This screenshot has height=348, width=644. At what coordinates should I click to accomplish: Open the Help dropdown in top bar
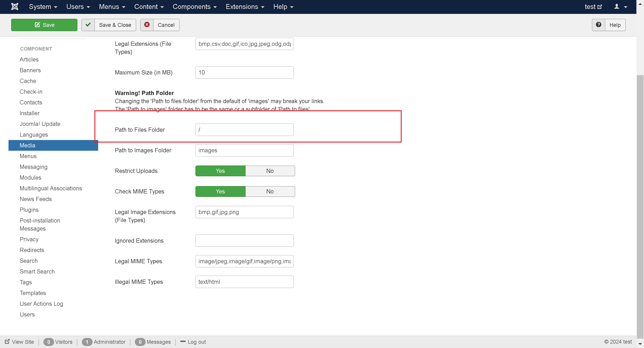point(283,7)
